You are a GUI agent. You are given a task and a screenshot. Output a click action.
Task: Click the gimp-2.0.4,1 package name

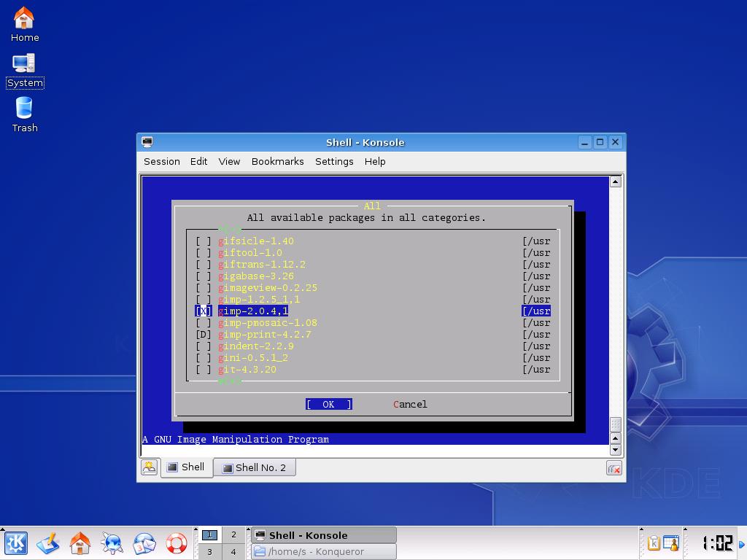click(x=253, y=311)
